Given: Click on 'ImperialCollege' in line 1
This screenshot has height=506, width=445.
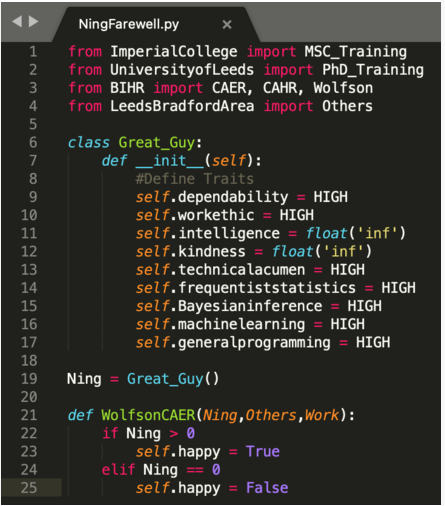Looking at the screenshot, I should (x=174, y=52).
